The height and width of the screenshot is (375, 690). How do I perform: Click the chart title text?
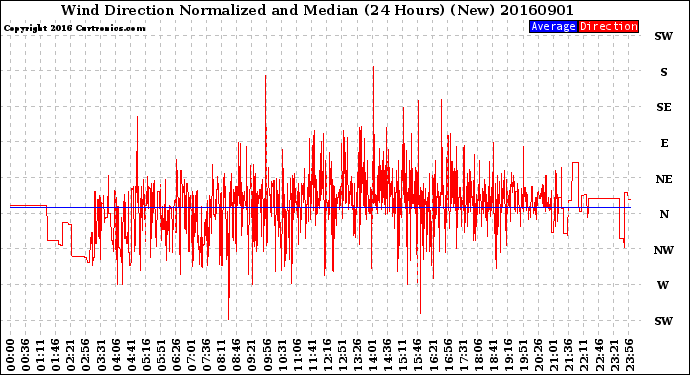[x=317, y=10]
